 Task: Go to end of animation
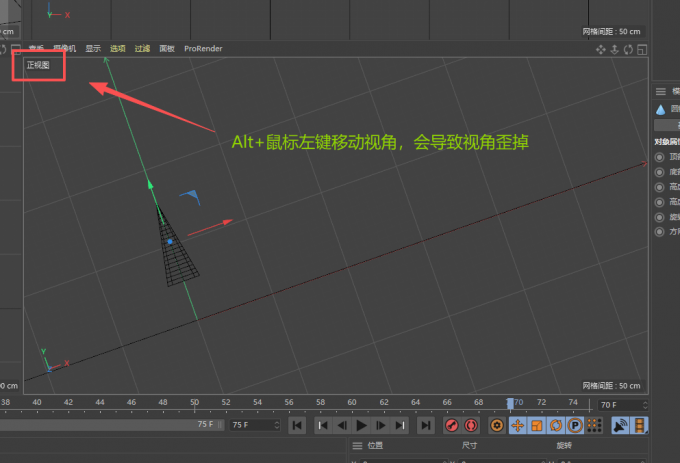[426, 425]
